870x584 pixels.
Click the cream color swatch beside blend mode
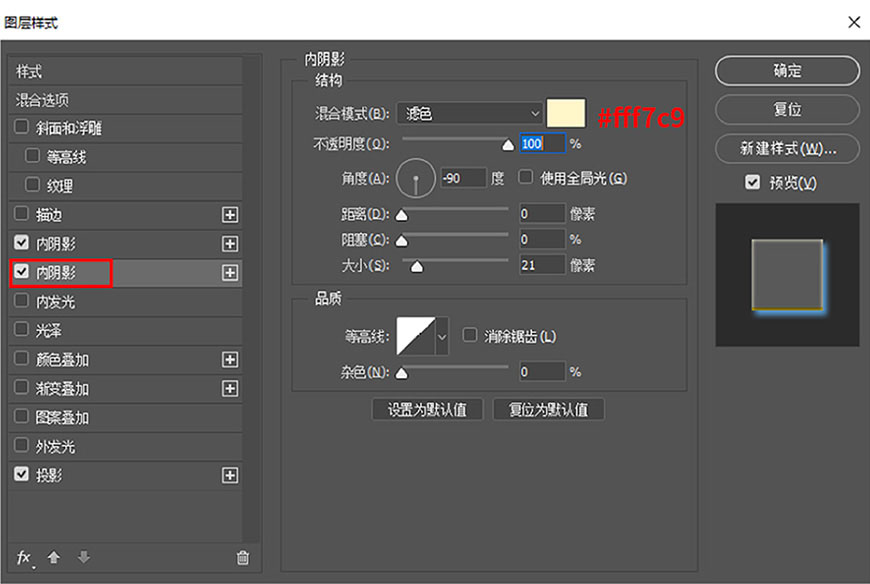pyautogui.click(x=566, y=113)
